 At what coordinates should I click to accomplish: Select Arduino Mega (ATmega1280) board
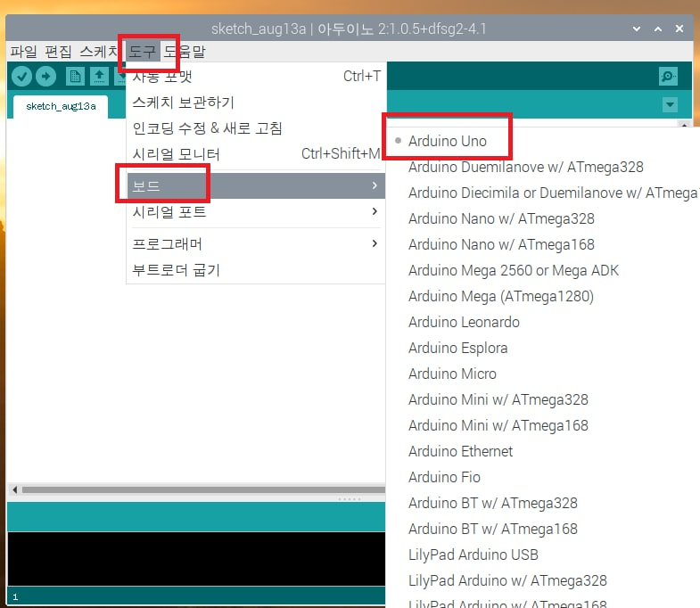click(x=543, y=296)
